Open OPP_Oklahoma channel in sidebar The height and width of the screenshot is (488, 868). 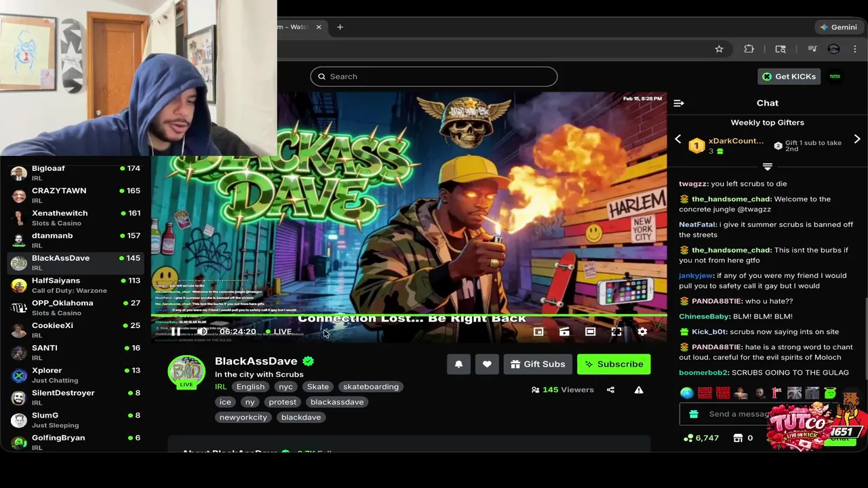[x=75, y=307]
